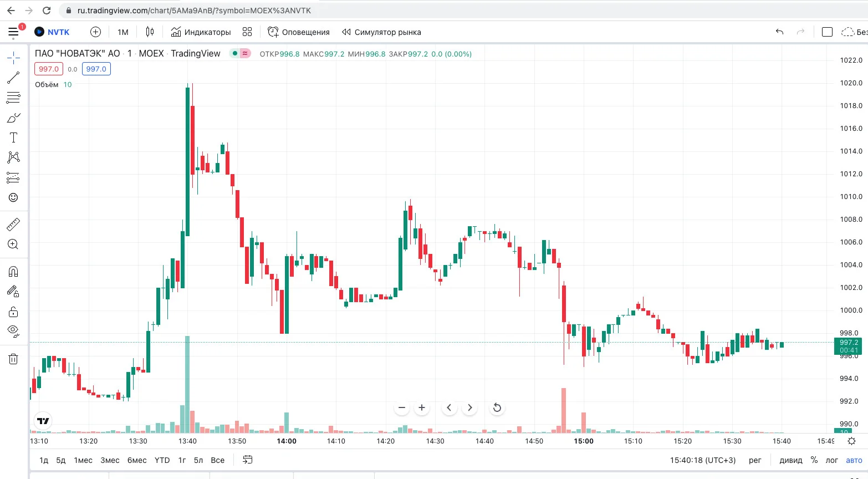868x479 pixels.
Task: Toggle the авто auto scale
Action: (854, 460)
